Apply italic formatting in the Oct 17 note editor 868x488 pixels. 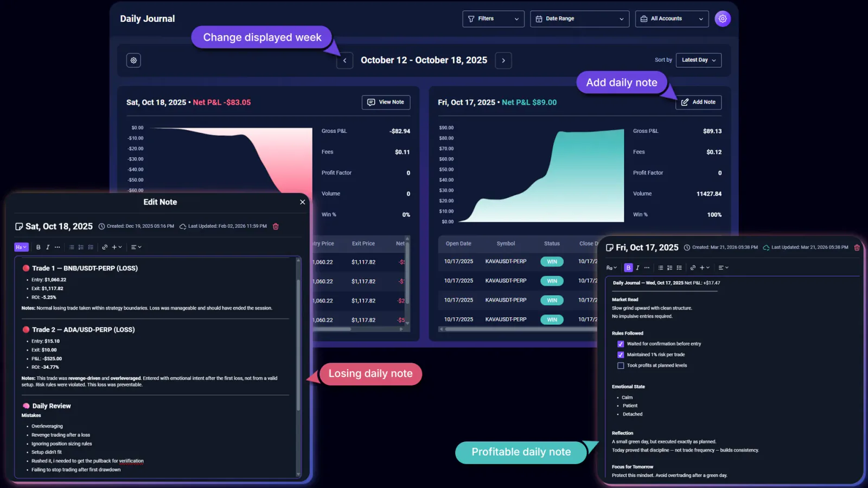click(x=637, y=267)
